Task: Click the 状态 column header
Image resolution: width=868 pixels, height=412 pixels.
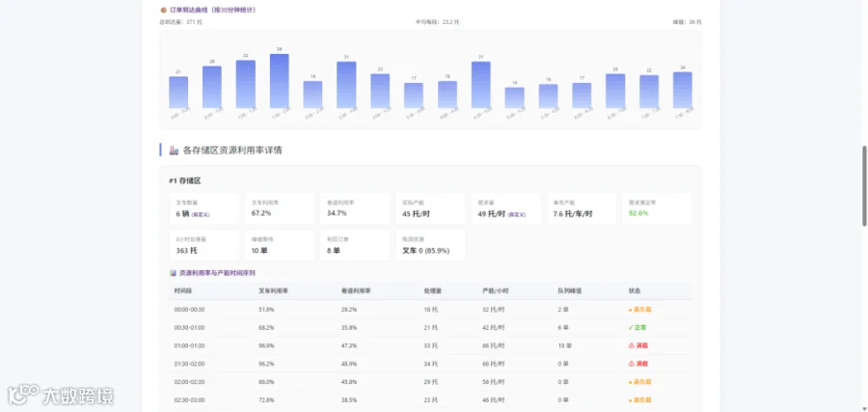Action: (635, 290)
